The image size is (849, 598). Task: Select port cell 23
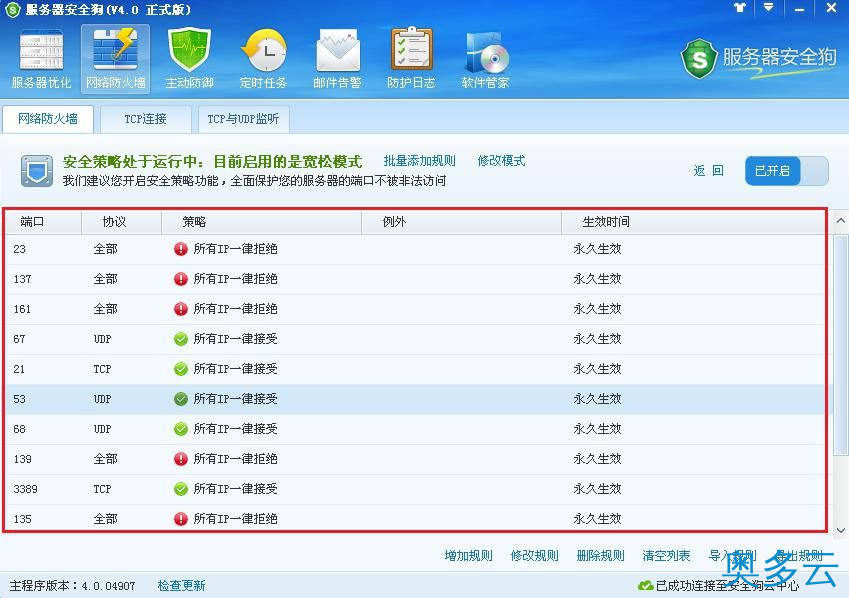19,249
